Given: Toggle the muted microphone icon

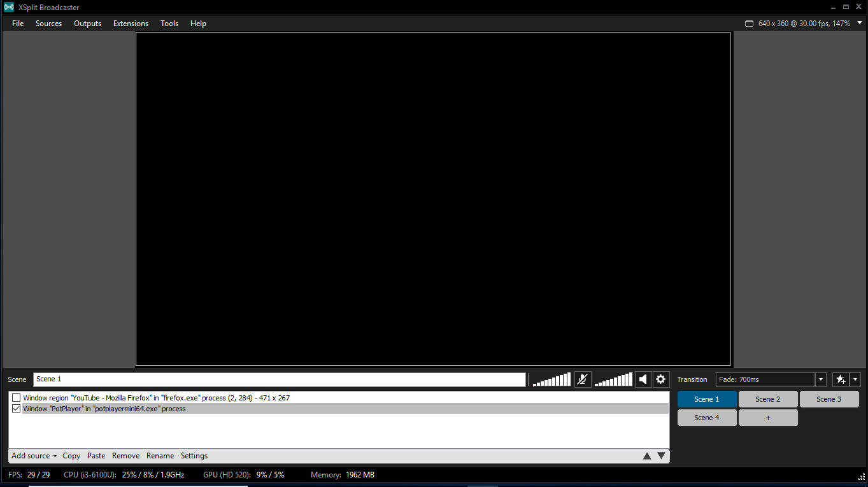Looking at the screenshot, I should click(583, 379).
